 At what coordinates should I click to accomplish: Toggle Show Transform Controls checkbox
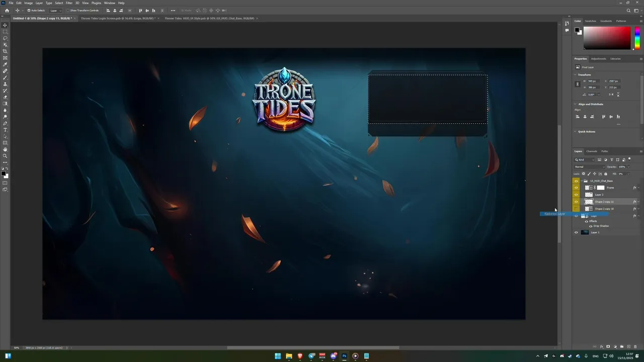pyautogui.click(x=68, y=10)
